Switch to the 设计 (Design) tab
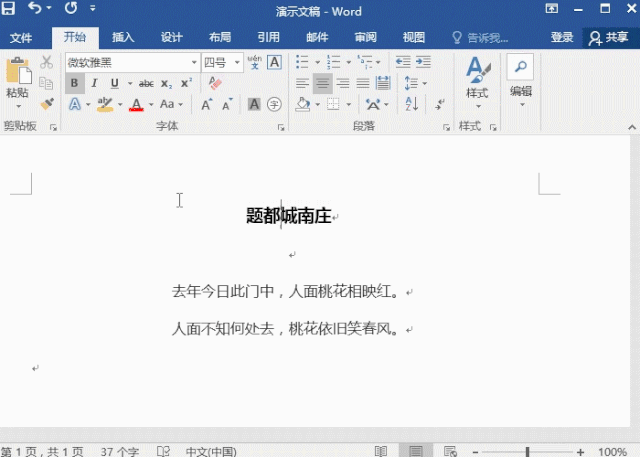This screenshot has height=457, width=640. [x=171, y=38]
